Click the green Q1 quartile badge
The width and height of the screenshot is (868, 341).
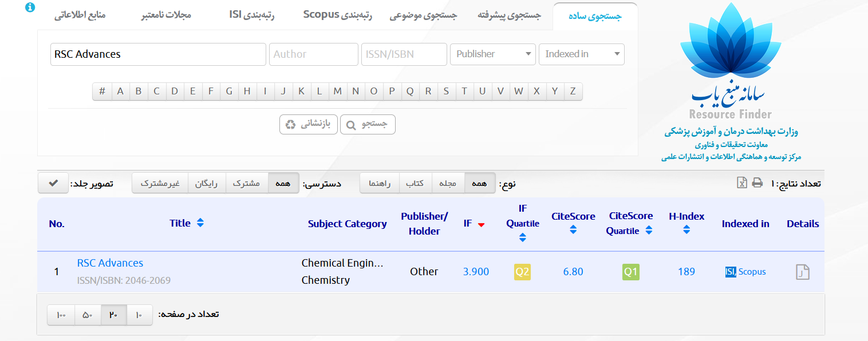(x=630, y=272)
